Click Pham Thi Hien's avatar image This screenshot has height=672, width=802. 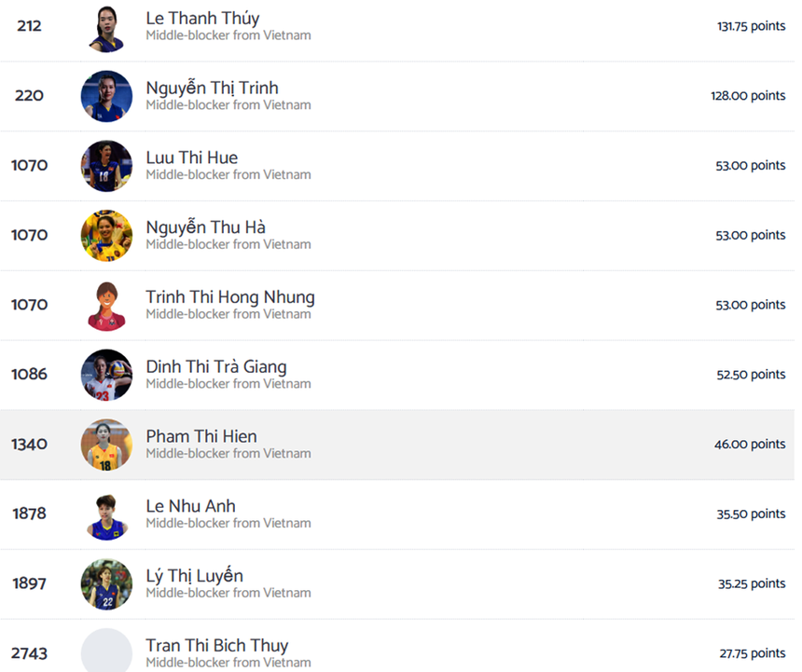click(106, 445)
